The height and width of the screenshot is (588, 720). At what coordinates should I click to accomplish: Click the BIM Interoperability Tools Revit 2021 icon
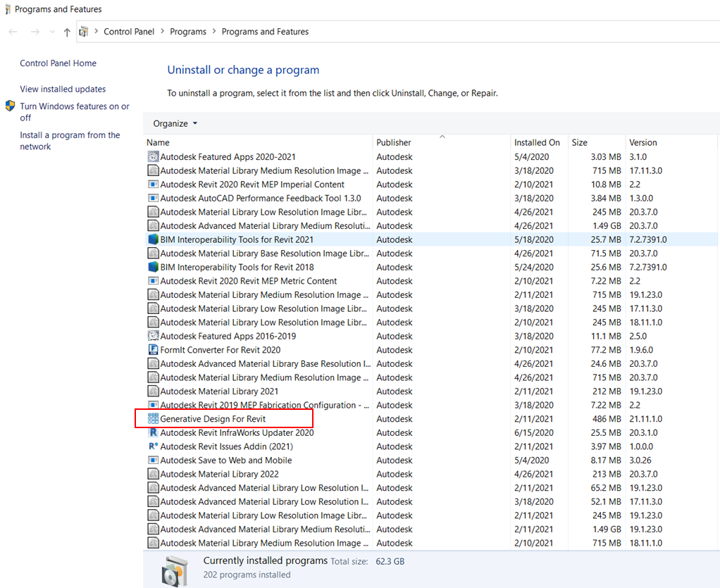pos(153,239)
